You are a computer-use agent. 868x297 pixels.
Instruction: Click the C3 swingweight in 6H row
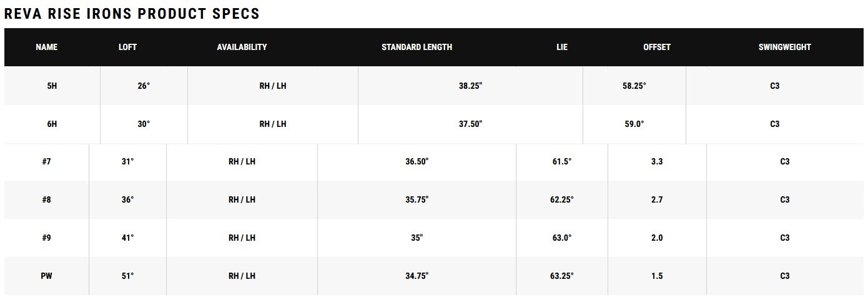tap(774, 124)
